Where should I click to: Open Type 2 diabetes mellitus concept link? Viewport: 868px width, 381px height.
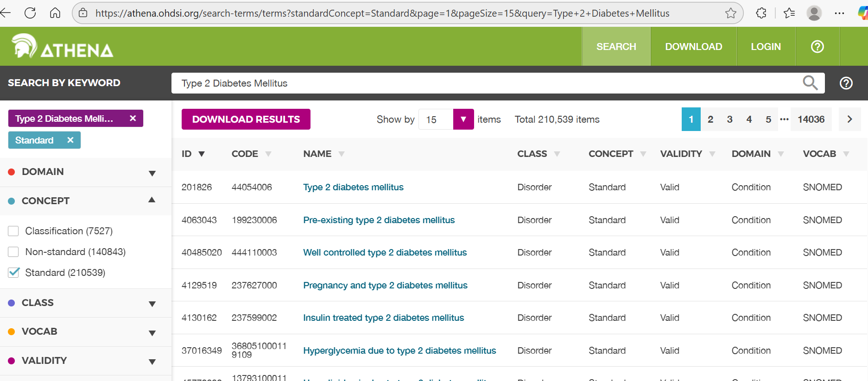[353, 187]
